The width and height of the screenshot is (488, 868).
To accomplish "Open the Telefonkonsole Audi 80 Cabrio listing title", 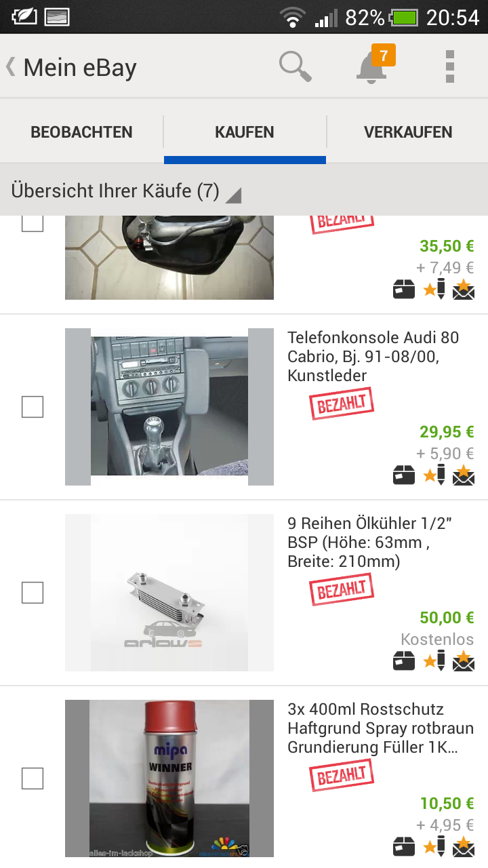I will (373, 357).
